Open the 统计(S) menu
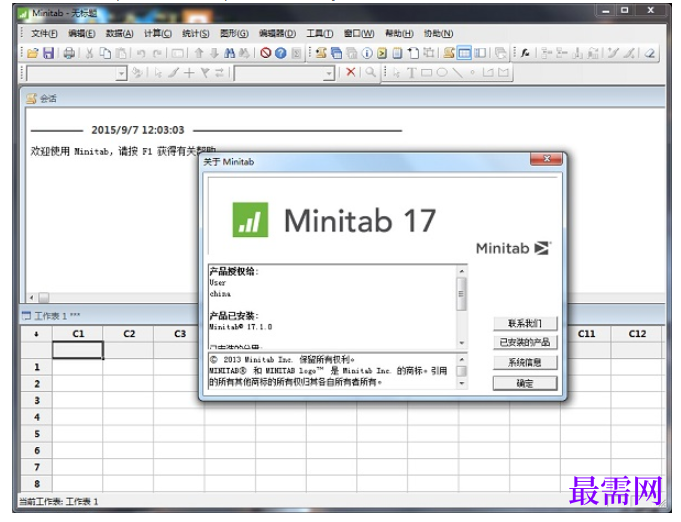The width and height of the screenshot is (681, 522). pyautogui.click(x=195, y=33)
